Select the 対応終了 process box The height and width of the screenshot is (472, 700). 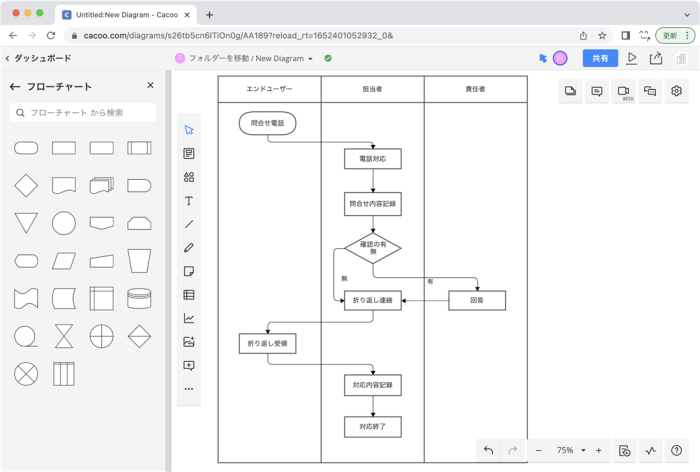[x=373, y=427]
